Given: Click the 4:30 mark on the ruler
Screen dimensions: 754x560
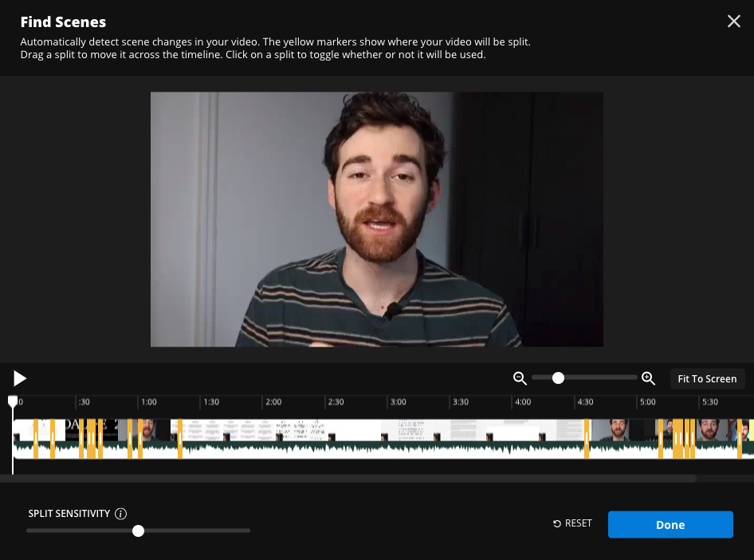Looking at the screenshot, I should coord(585,401).
